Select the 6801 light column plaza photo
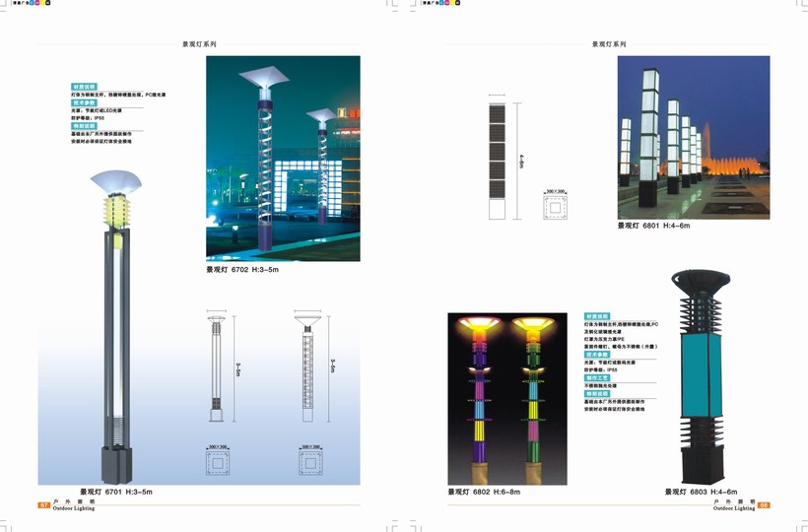Viewport: 808px width, 532px height. point(694,137)
